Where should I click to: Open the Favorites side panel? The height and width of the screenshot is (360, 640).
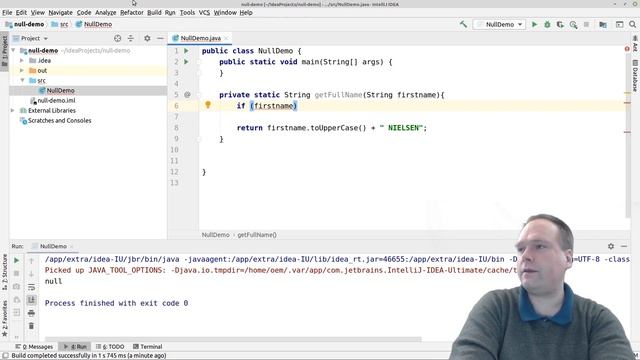[5, 319]
